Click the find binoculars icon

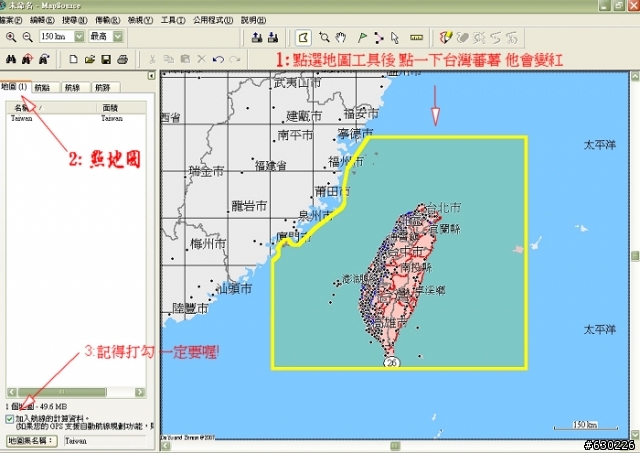(x=11, y=60)
